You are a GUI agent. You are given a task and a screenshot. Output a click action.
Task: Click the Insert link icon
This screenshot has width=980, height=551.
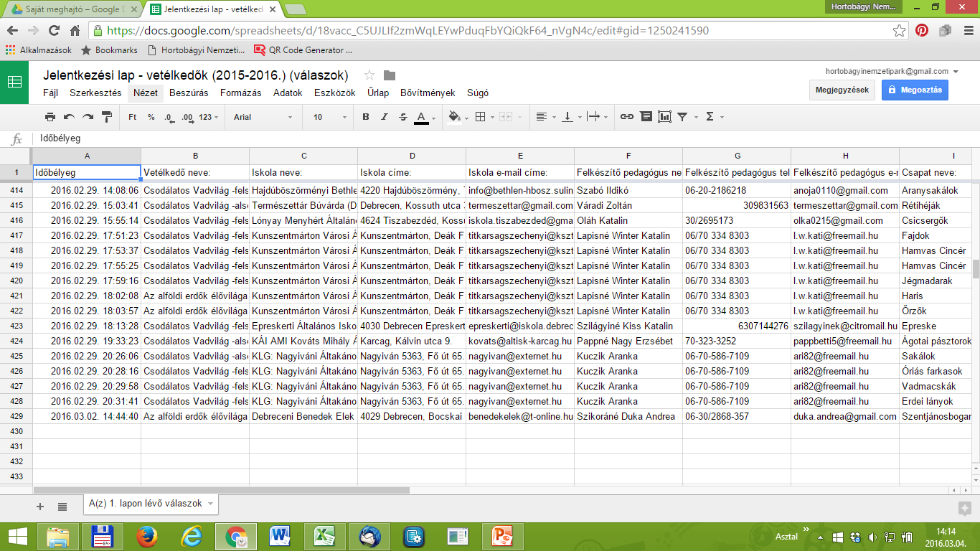(627, 117)
